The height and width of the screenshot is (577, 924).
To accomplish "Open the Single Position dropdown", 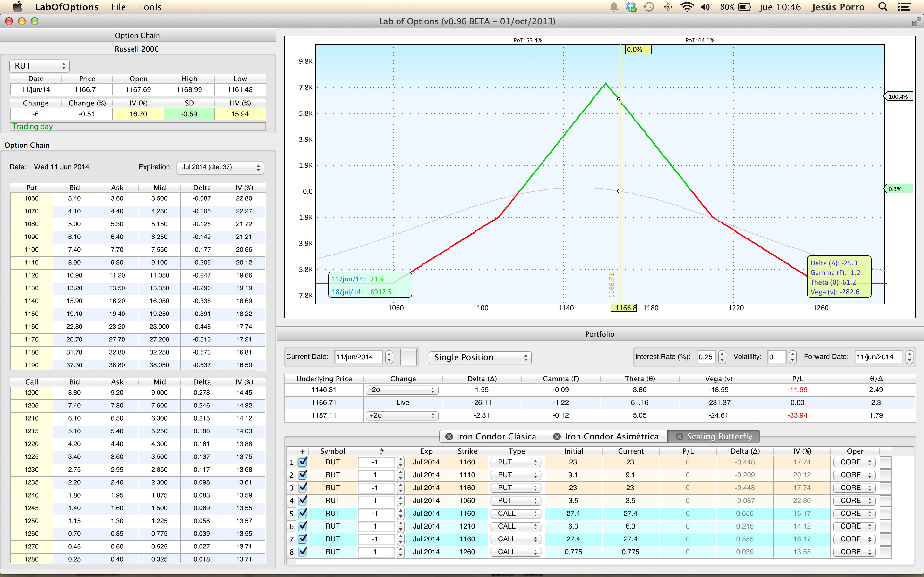I will 480,357.
